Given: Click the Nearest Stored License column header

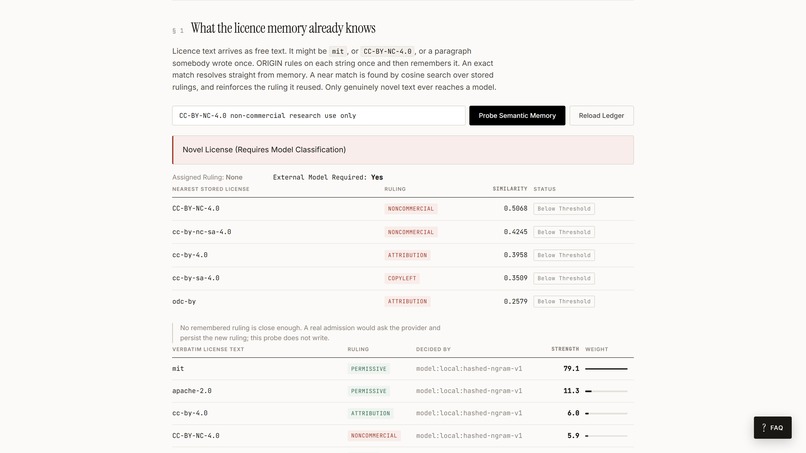Looking at the screenshot, I should [211, 189].
